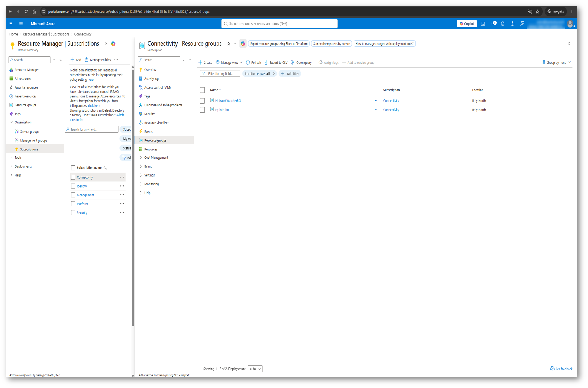Tick the select-all resource groups checkbox
Viewport: 588px width, 388px height.
(202, 90)
